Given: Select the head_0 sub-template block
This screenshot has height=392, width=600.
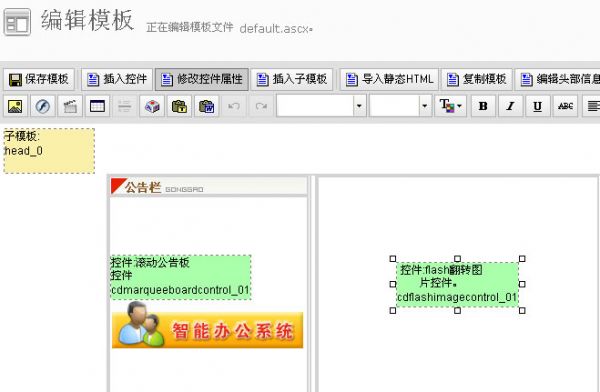Looking at the screenshot, I should [49, 151].
